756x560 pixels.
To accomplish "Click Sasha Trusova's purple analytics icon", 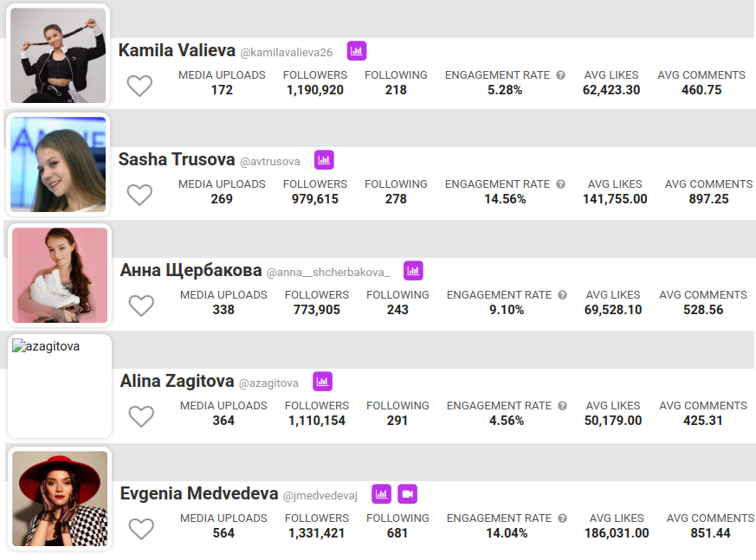I will [324, 160].
